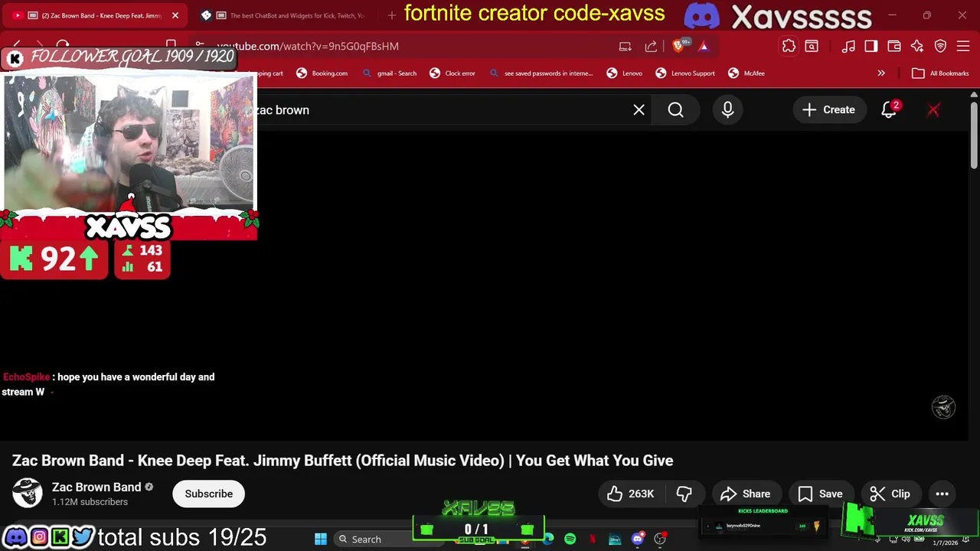The image size is (980, 551).
Task: Open the see saved passwords bookmark
Action: click(541, 73)
